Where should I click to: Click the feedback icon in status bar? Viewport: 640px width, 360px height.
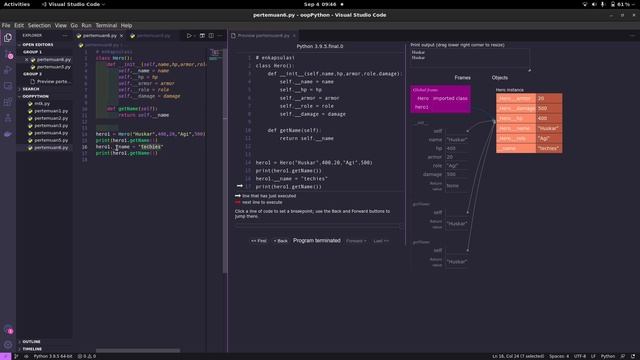pos(623,356)
